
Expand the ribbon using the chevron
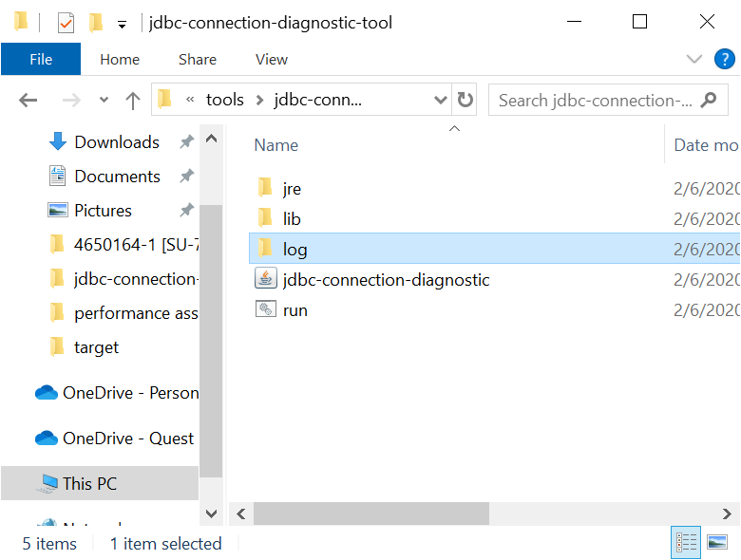(x=694, y=59)
